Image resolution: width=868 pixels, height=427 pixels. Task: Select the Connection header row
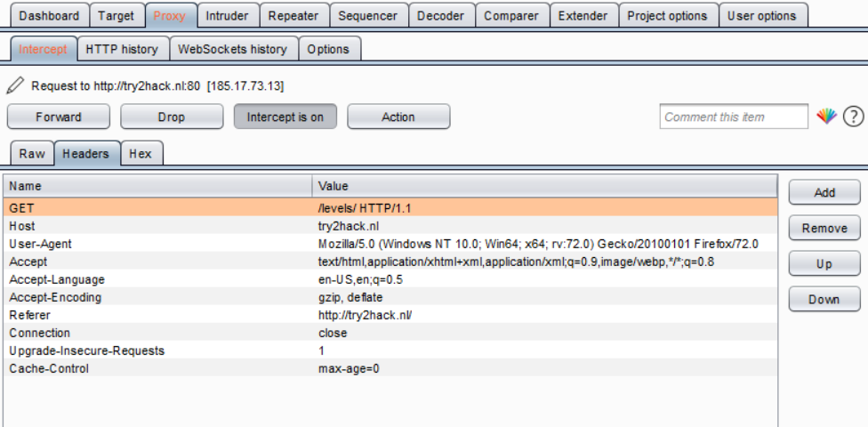pos(390,333)
